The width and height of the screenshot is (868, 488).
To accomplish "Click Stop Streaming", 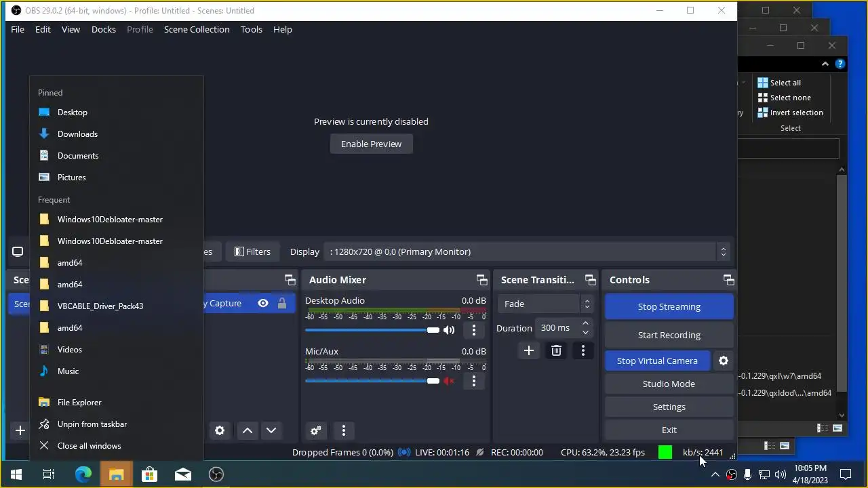I will pyautogui.click(x=669, y=306).
